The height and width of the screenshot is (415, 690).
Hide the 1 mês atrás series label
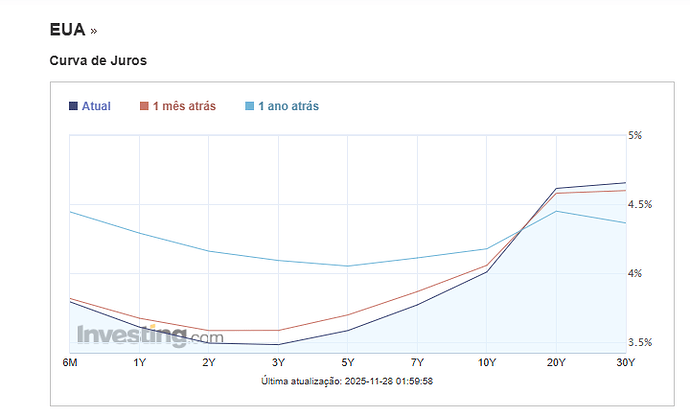pos(183,106)
